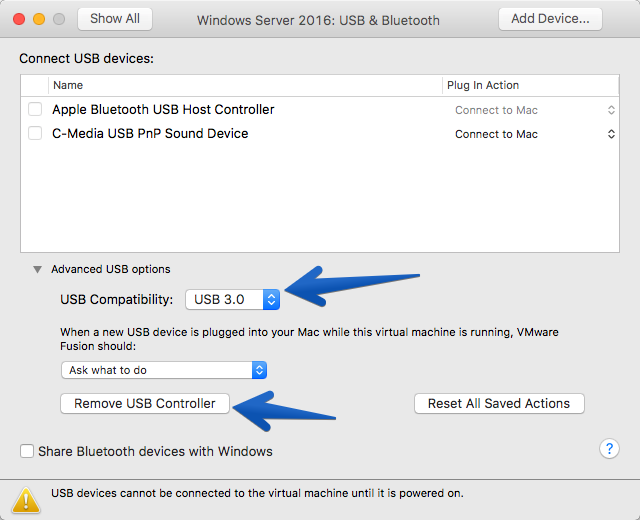Click the yellow warning triangle icon
Image resolution: width=640 pixels, height=520 pixels.
tap(26, 500)
